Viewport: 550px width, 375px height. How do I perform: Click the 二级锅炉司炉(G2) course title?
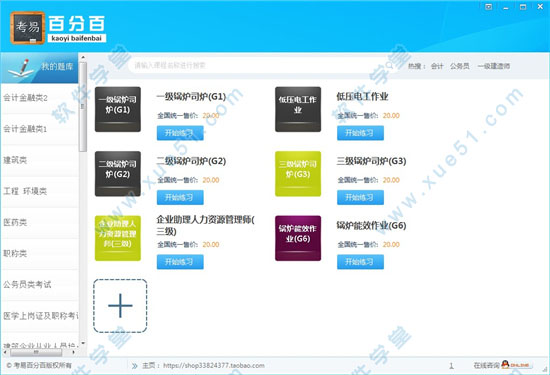(x=191, y=161)
